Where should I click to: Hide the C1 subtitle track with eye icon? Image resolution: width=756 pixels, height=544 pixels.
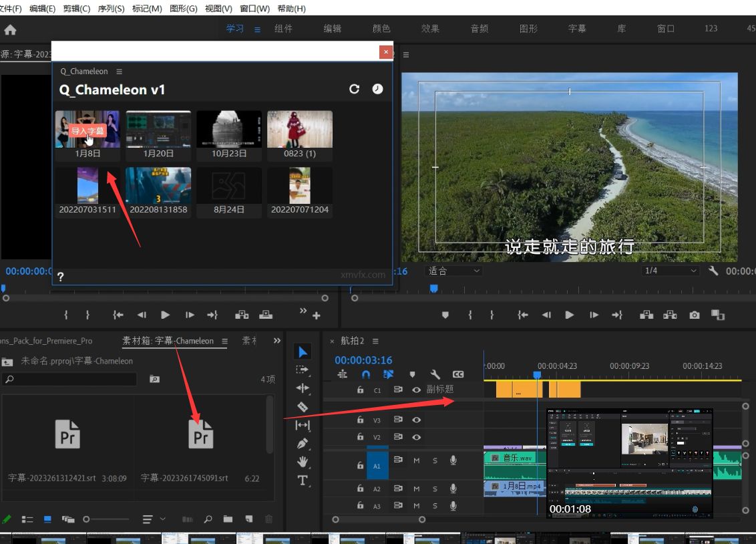click(x=417, y=390)
